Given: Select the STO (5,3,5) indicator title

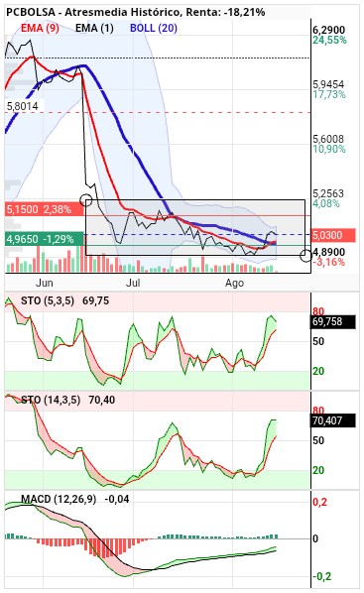Looking at the screenshot, I should pyautogui.click(x=48, y=301).
